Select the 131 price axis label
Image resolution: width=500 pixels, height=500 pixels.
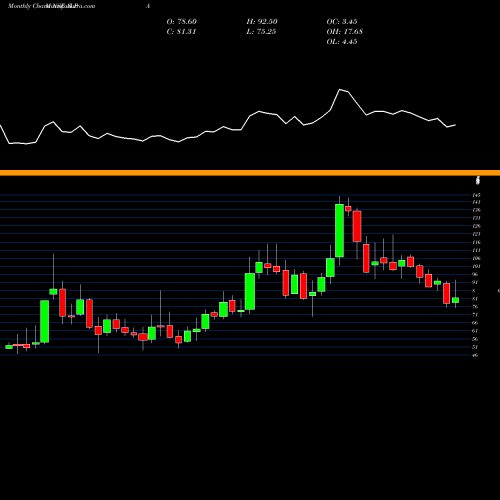click(x=477, y=218)
